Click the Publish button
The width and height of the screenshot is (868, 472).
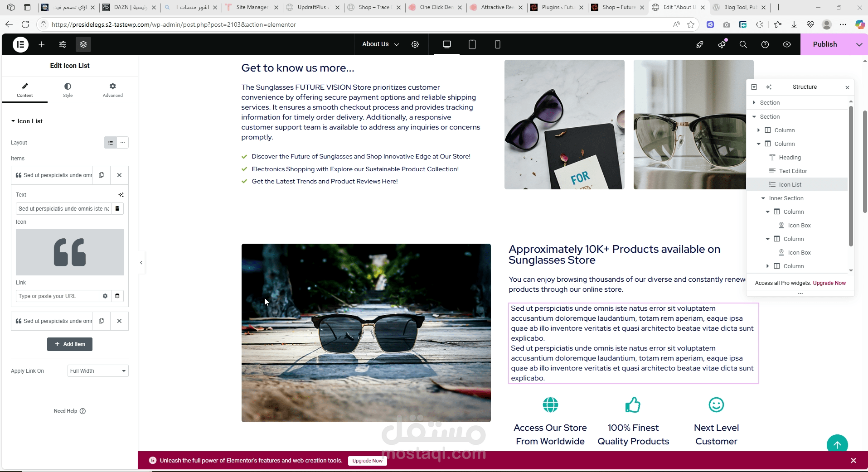(x=825, y=44)
